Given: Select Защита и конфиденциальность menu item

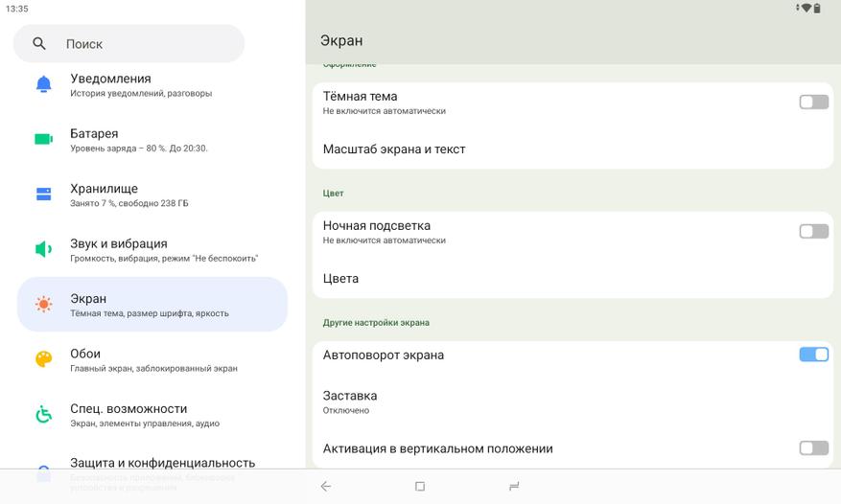Looking at the screenshot, I should [x=162, y=463].
